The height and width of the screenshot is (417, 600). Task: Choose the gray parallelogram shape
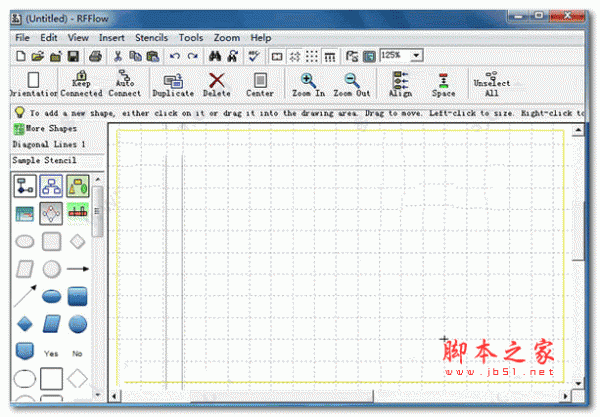coord(25,269)
